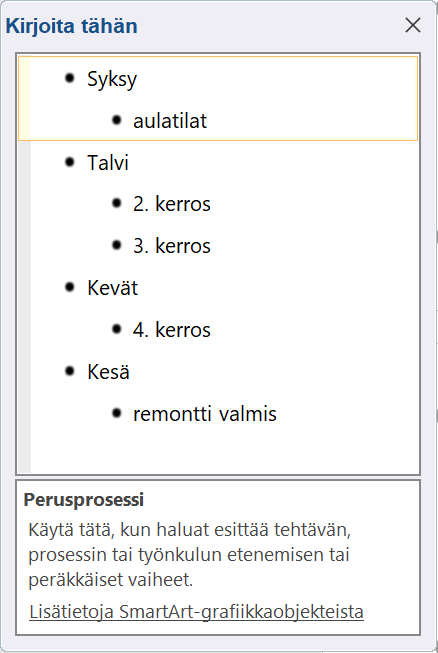Click the bullet before aulatilat
438x653 pixels.
(117, 120)
